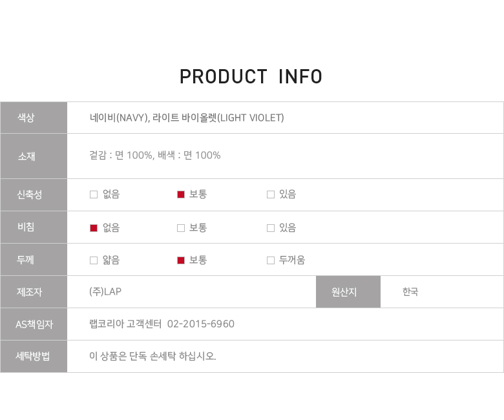The height and width of the screenshot is (420, 504).
Task: Click the 소재 row header cell
Action: click(34, 156)
